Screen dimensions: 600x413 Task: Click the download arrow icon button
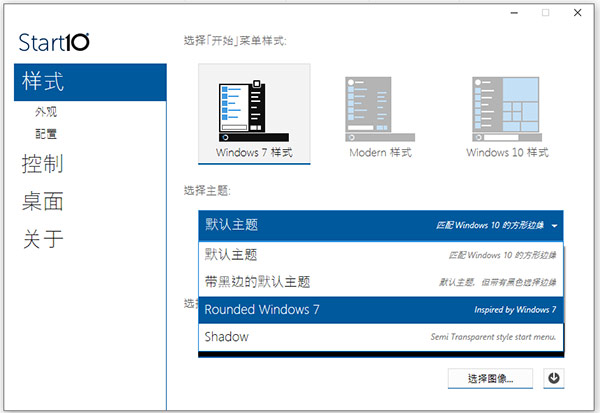coord(554,379)
